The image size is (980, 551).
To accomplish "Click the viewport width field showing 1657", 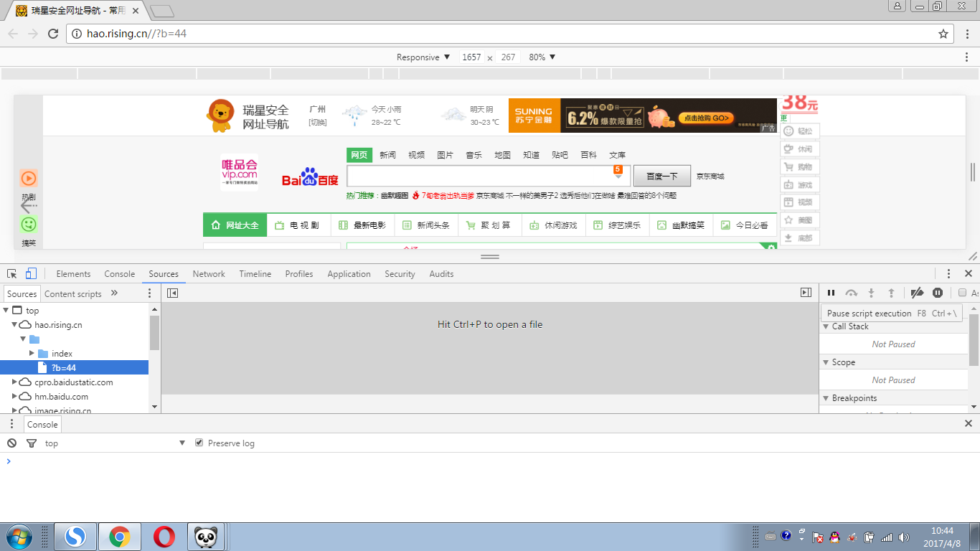I will pyautogui.click(x=471, y=57).
